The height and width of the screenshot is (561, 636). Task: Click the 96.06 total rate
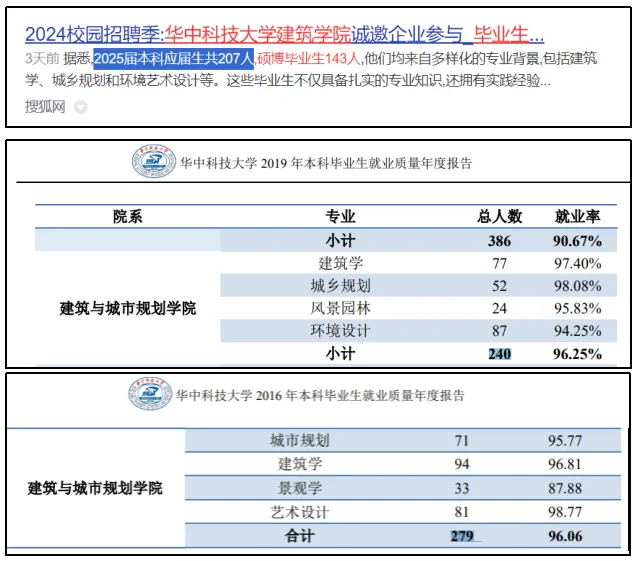pyautogui.click(x=565, y=536)
